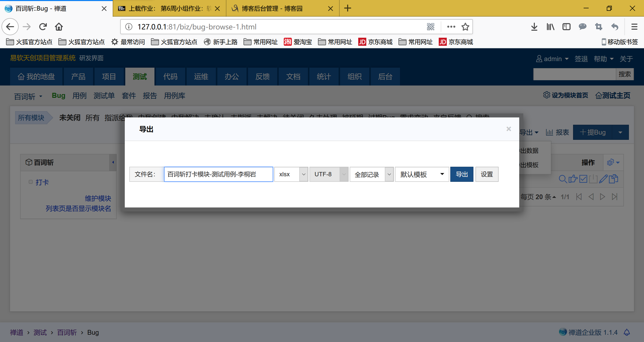The image size is (644, 342).
Task: Click the Firefox reload page icon
Action: click(x=43, y=27)
